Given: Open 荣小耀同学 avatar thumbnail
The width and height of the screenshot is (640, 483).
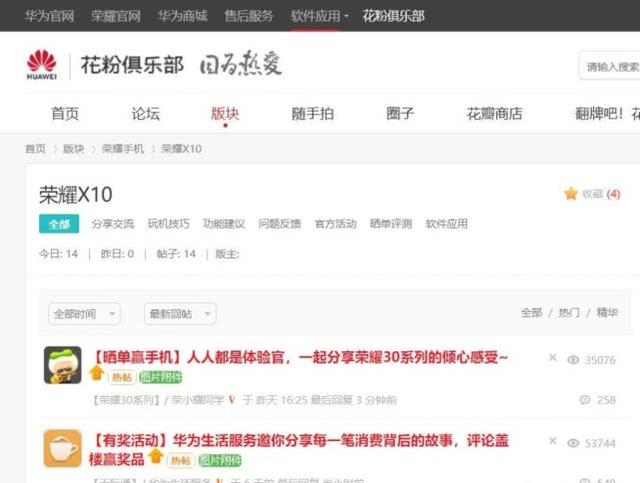Looking at the screenshot, I should point(62,365).
